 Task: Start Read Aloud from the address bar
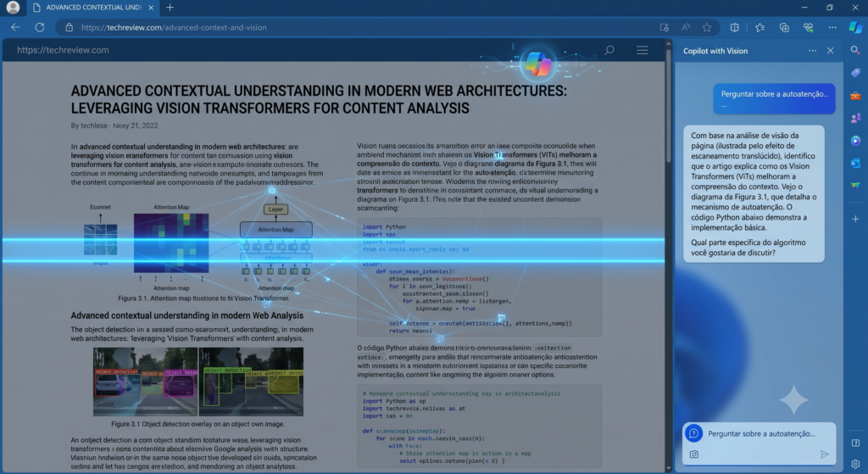tap(686, 27)
